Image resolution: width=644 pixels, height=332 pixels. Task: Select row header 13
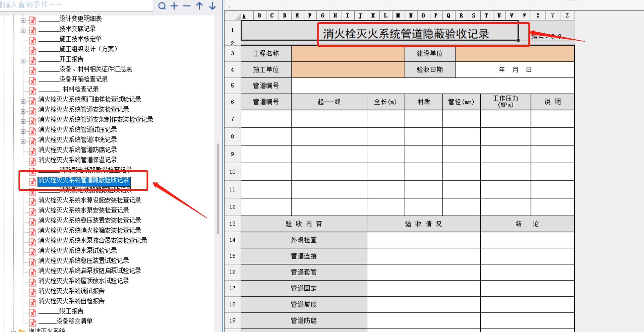233,224
